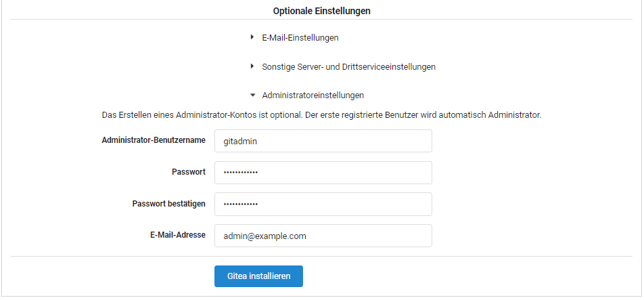
Task: Collapse the Administratoreinstellungen arrow icon
Action: tap(252, 95)
